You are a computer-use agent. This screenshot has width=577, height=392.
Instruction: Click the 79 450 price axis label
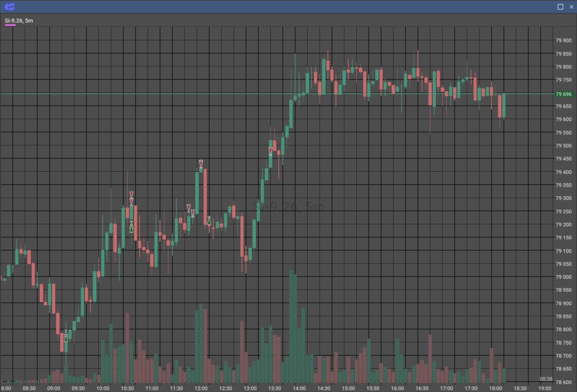coord(564,159)
